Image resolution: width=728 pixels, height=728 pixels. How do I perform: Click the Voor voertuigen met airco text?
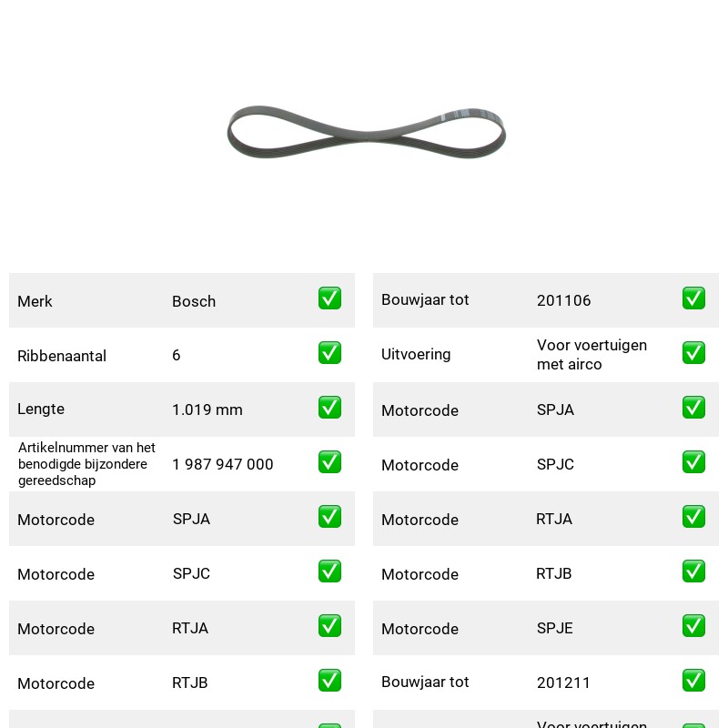click(592, 355)
